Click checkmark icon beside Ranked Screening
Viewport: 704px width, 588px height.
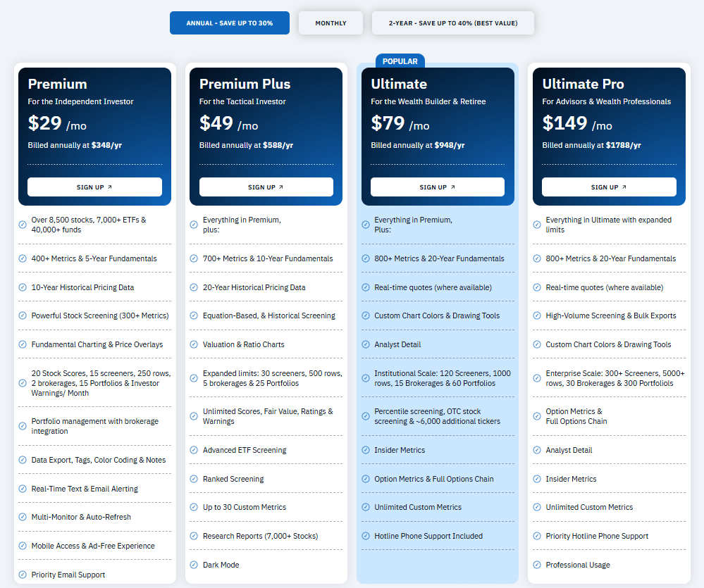(x=194, y=479)
